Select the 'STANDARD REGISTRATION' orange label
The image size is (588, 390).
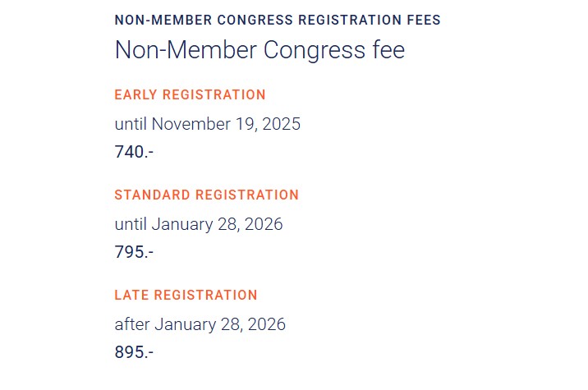tap(206, 195)
